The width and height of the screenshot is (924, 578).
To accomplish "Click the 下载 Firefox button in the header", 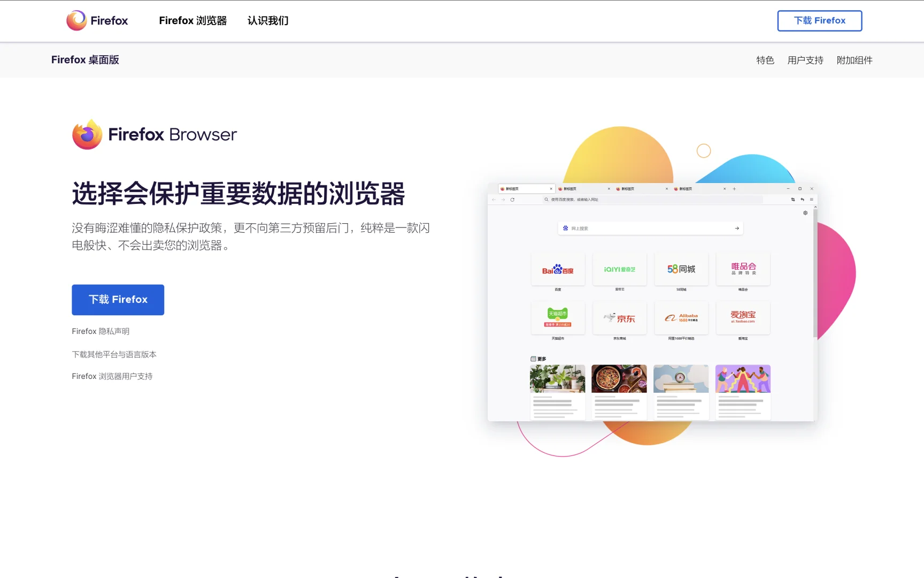I will coord(820,21).
